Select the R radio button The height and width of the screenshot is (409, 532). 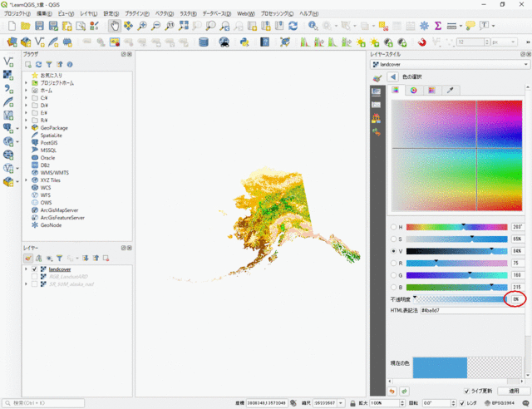(393, 263)
